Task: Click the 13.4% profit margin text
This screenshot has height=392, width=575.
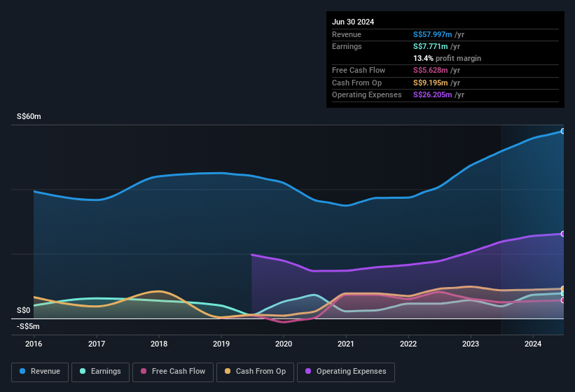Action: (447, 58)
